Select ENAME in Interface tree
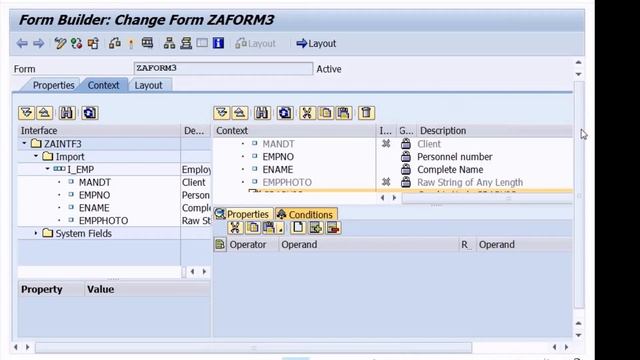 coord(94,208)
